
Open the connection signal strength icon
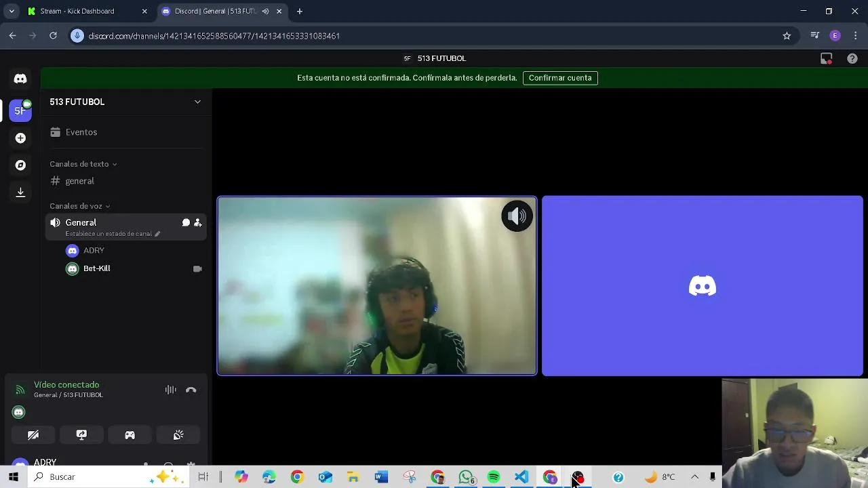[20, 390]
